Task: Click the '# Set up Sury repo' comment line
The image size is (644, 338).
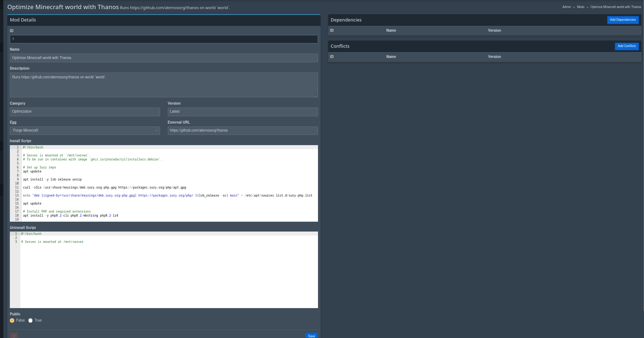Action: (x=39, y=167)
